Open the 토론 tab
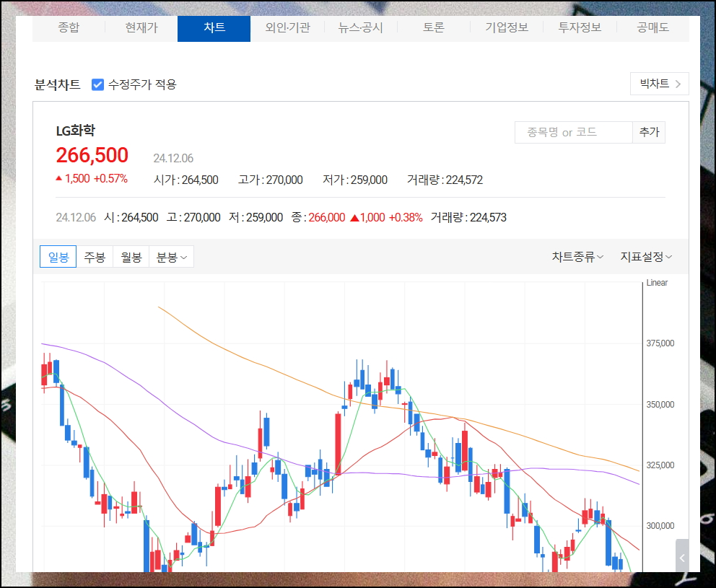This screenshot has width=716, height=588. click(x=434, y=28)
